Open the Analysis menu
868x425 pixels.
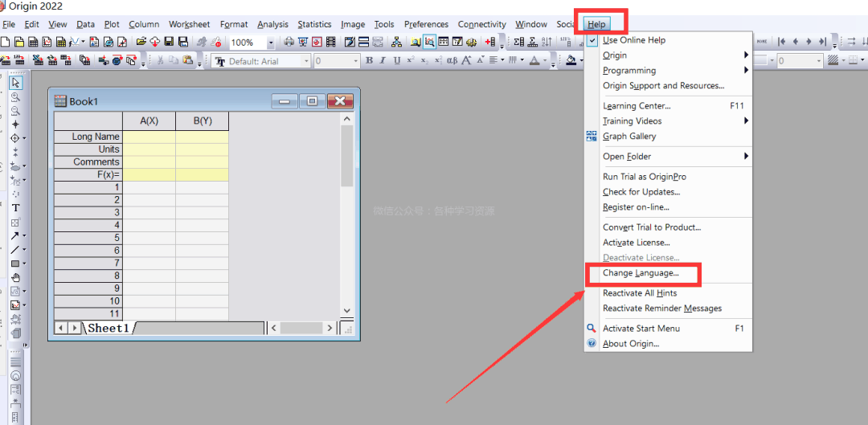pos(272,24)
